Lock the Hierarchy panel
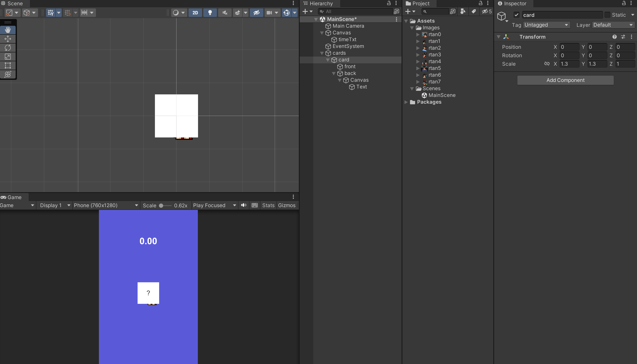The image size is (637, 364). pos(388,3)
